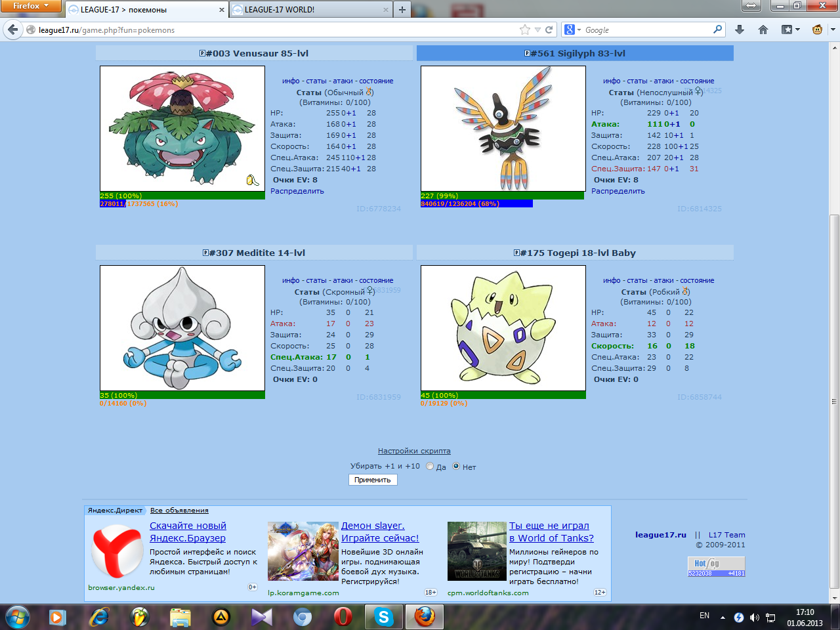
Task: Open Chromium browser from the taskbar
Action: [x=303, y=617]
